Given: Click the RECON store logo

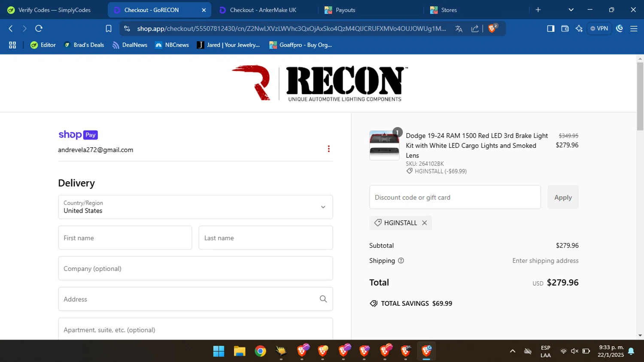Looking at the screenshot, I should 320,83.
